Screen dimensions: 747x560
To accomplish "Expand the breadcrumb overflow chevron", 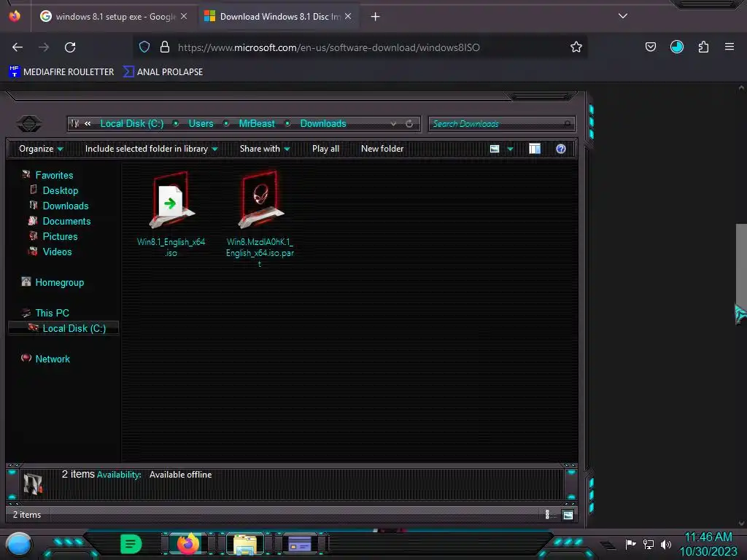I will pos(88,123).
